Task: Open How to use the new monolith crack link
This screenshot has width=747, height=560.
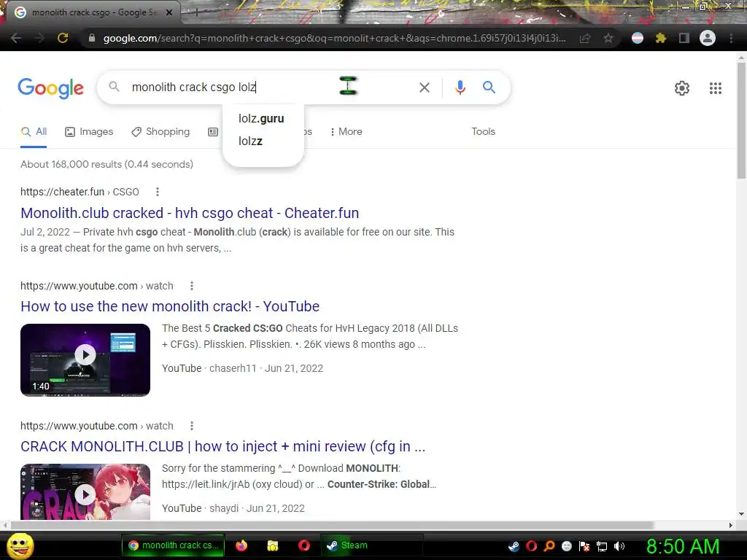Action: coord(170,306)
